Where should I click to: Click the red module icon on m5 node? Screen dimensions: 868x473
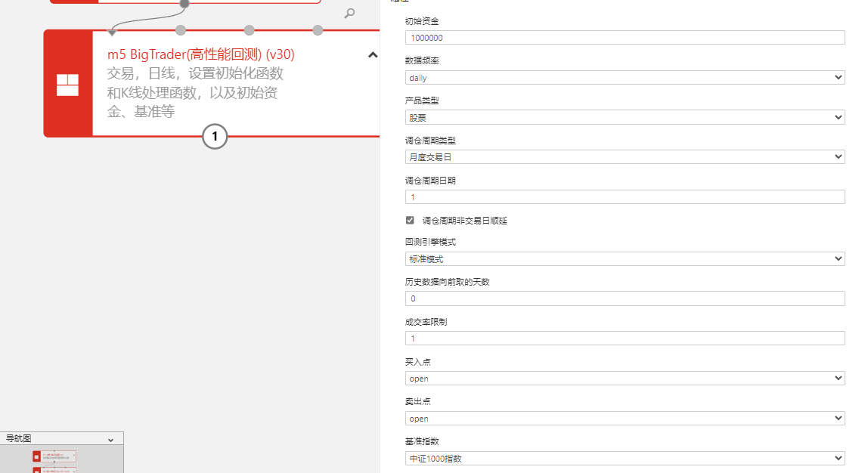point(68,85)
